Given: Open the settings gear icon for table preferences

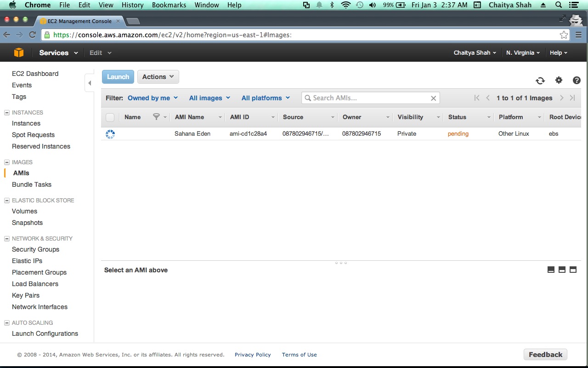Looking at the screenshot, I should [559, 80].
